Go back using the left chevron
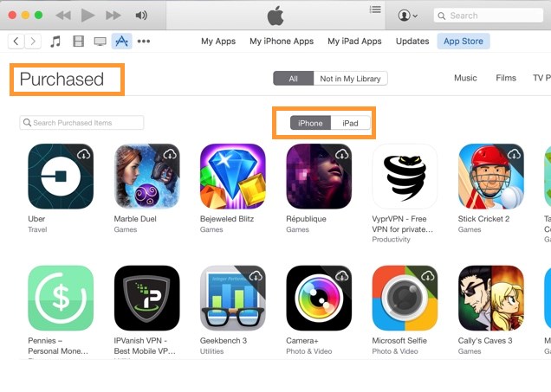The image size is (551, 392). pyautogui.click(x=16, y=42)
